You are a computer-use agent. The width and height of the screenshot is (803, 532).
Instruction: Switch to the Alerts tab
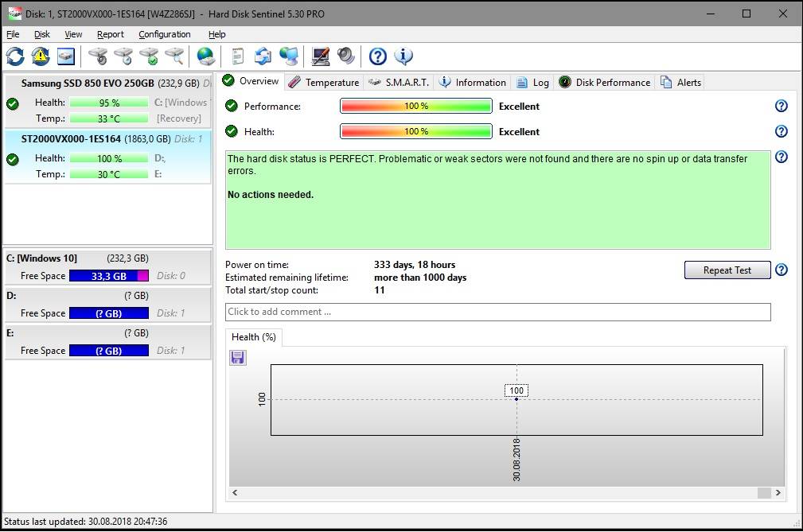(x=680, y=83)
